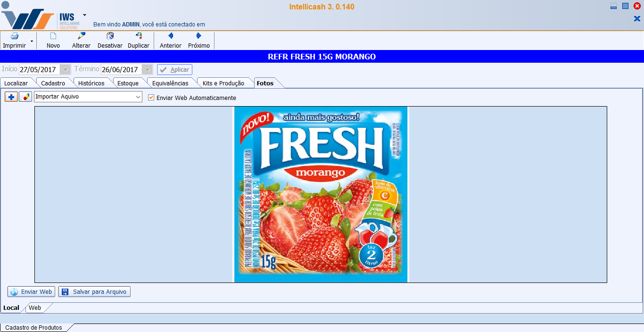Click the Intellicash 3. 0.140 title text
The height and width of the screenshot is (332, 644).
(x=322, y=7)
